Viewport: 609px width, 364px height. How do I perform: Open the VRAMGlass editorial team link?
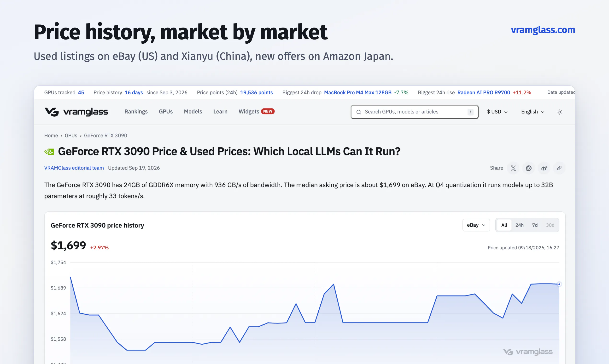tap(74, 168)
